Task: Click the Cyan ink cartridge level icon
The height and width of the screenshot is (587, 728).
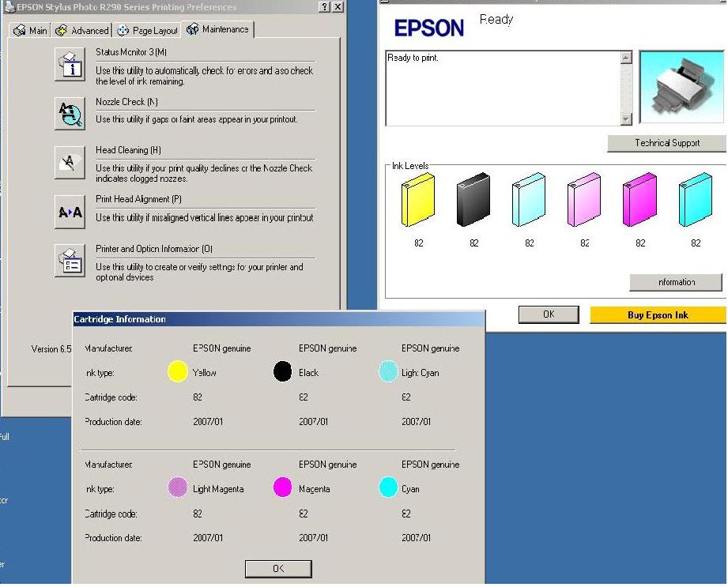Action: (695, 200)
